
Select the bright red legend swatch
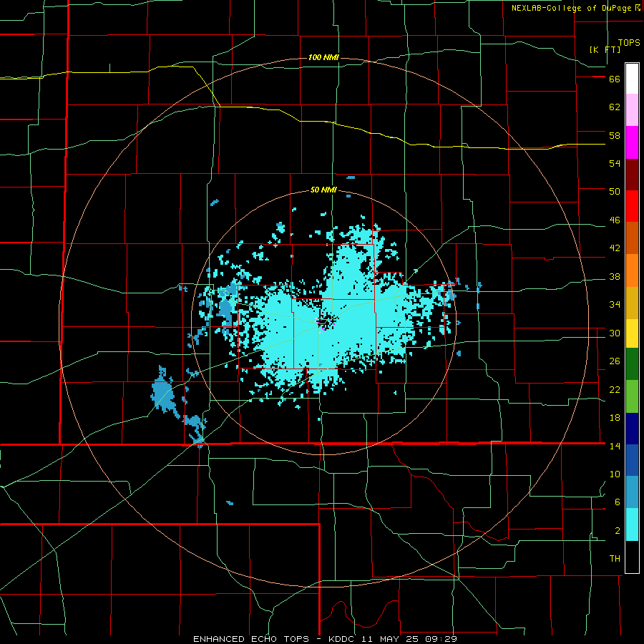632,206
